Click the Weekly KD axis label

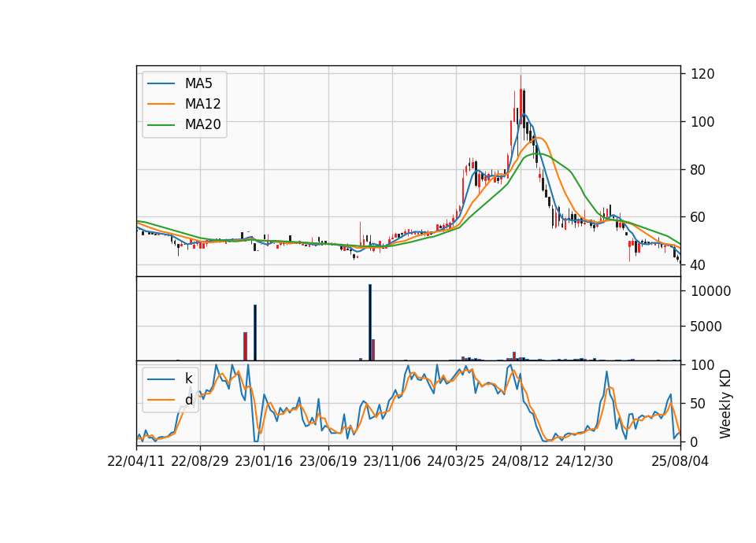pyautogui.click(x=724, y=404)
